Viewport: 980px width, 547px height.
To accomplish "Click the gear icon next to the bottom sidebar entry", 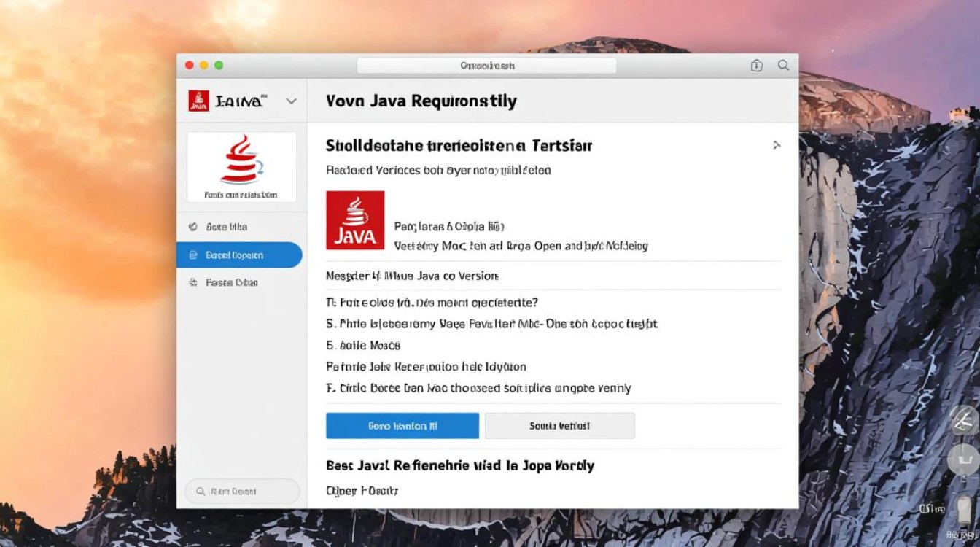I will [x=192, y=282].
